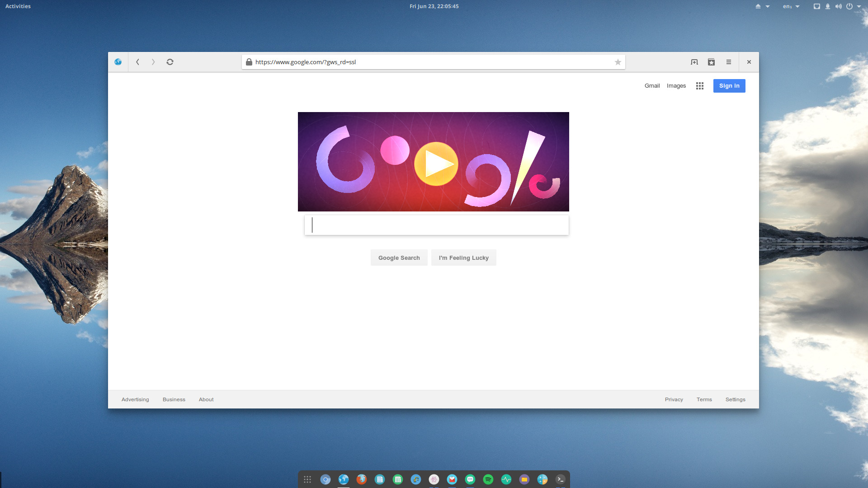Open the system monitor dock icon
868x488 pixels.
click(506, 479)
